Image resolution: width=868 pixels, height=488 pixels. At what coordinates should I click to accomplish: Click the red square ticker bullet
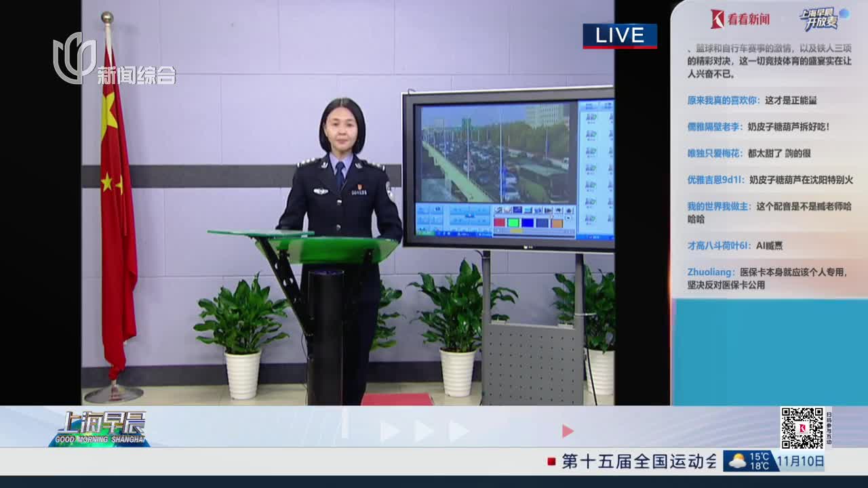point(551,462)
